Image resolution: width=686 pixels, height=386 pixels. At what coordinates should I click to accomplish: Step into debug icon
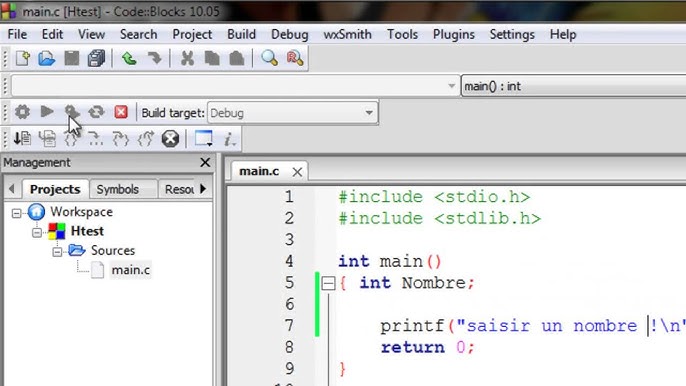(x=121, y=139)
